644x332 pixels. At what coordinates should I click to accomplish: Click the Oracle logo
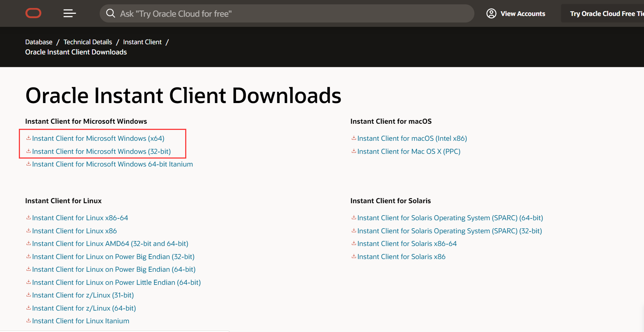[x=33, y=13]
